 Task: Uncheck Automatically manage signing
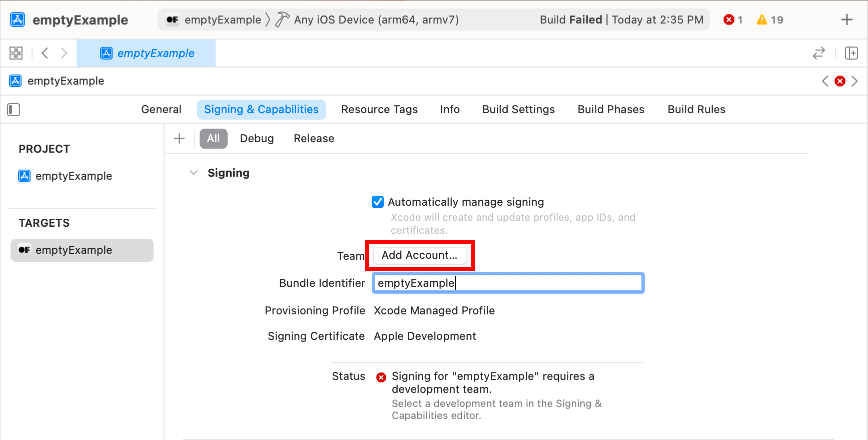tap(378, 202)
